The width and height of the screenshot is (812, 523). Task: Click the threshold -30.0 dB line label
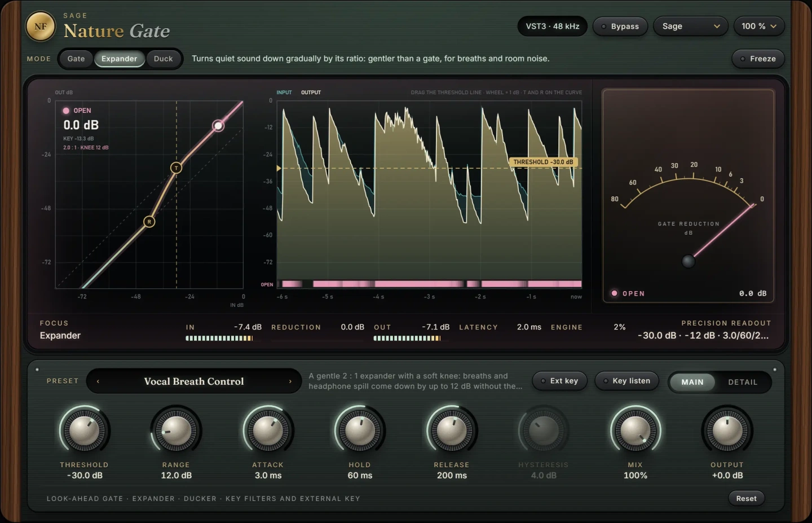[543, 162]
